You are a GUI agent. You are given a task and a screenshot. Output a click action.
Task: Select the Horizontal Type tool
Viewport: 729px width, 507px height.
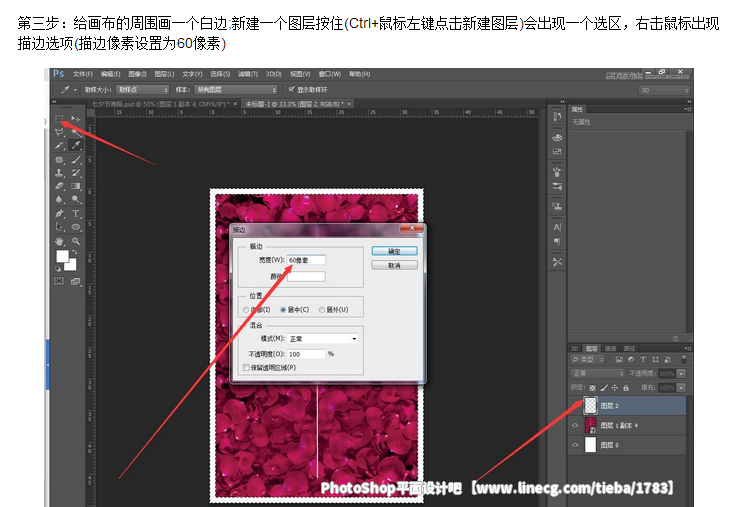point(76,214)
